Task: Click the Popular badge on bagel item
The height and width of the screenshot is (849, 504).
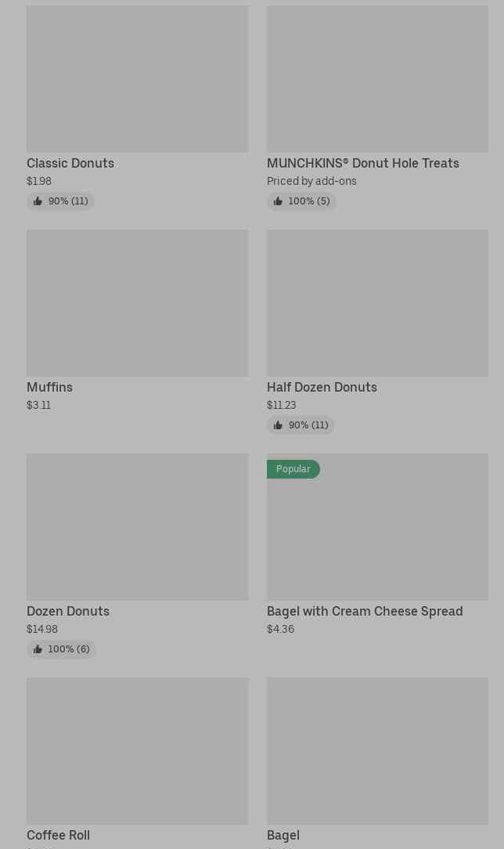Action: 293,469
